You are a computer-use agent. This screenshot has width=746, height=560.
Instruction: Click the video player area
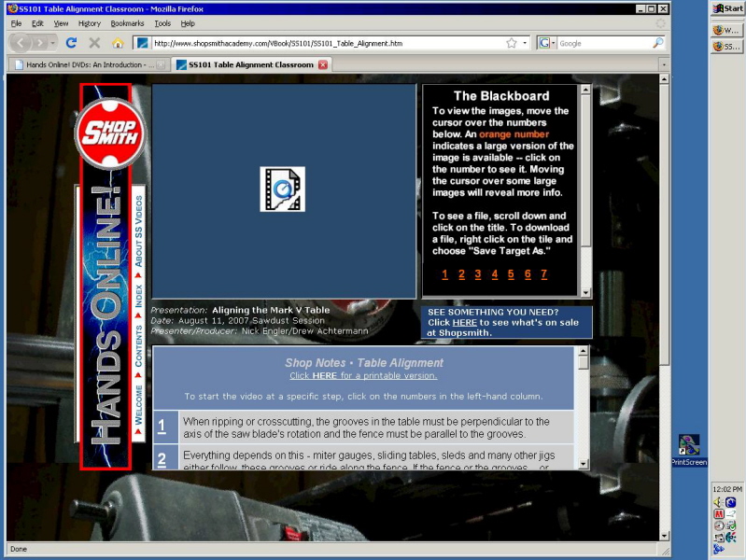284,191
